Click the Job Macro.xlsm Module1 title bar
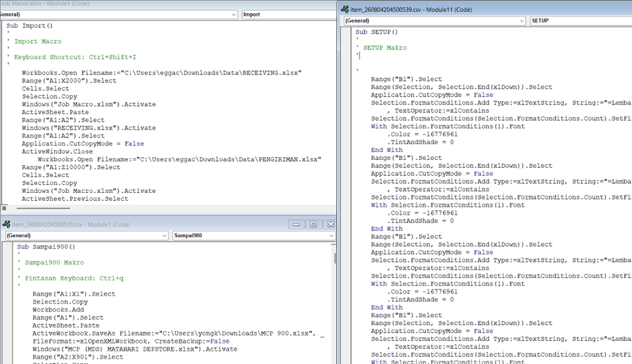Screen dimensions: 632x364 pos(168,4)
